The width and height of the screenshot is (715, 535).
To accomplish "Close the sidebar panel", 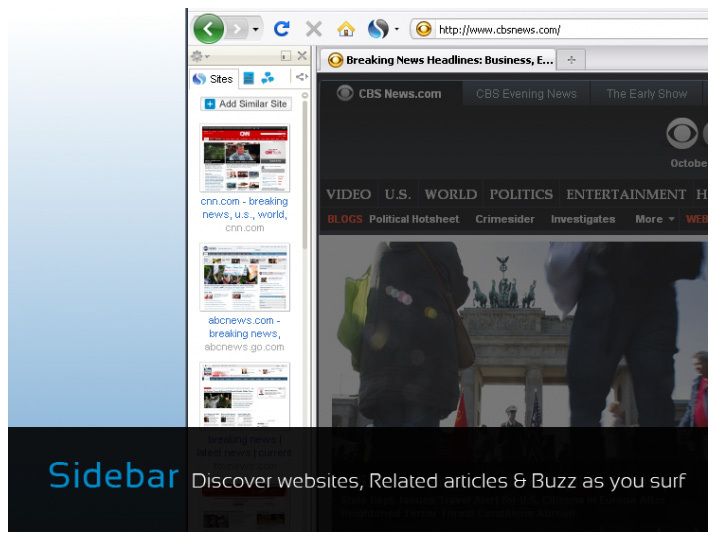I will tap(301, 56).
